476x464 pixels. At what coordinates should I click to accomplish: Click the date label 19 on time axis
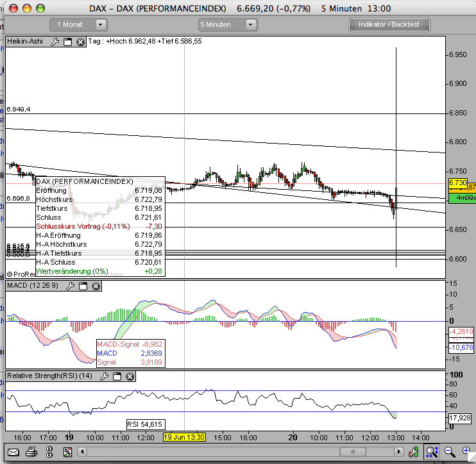coord(69,437)
